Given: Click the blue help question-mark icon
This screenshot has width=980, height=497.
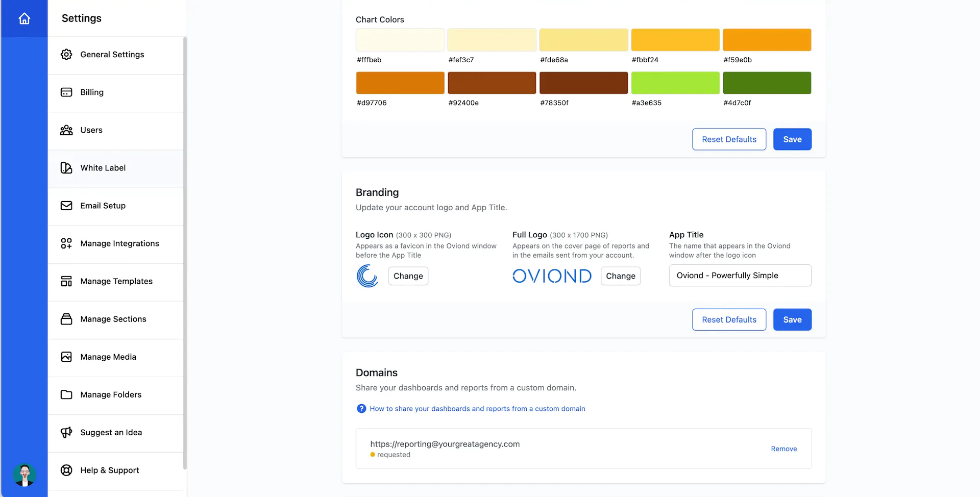Looking at the screenshot, I should 361,409.
